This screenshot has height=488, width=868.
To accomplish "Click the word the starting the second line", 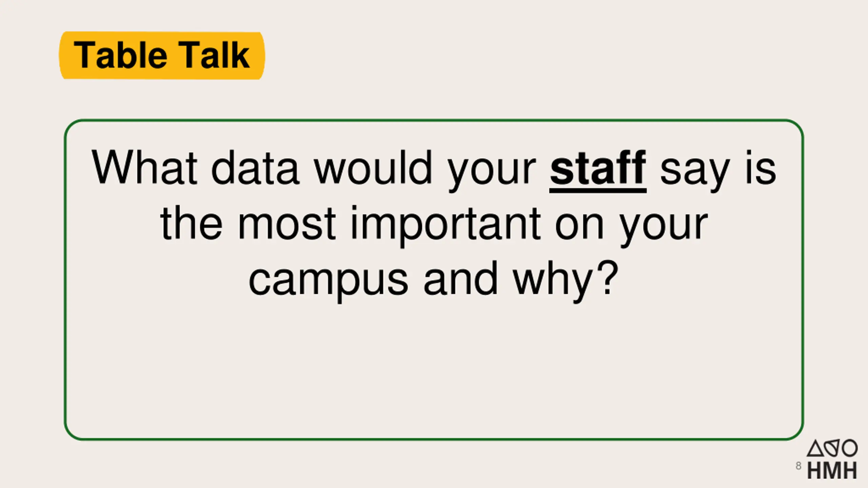I will click(x=191, y=223).
